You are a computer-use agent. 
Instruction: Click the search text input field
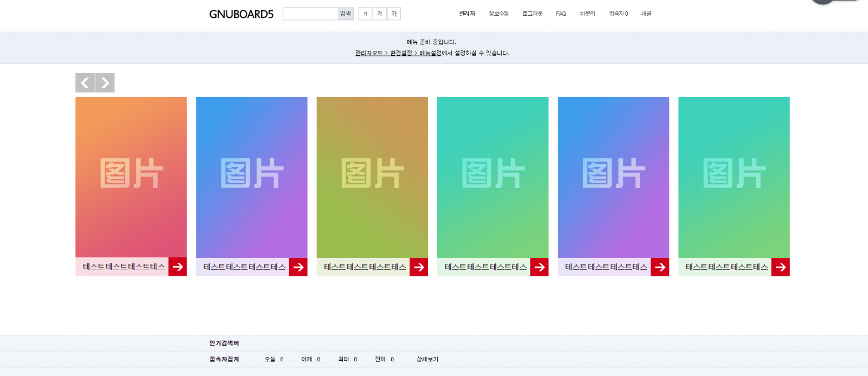310,14
